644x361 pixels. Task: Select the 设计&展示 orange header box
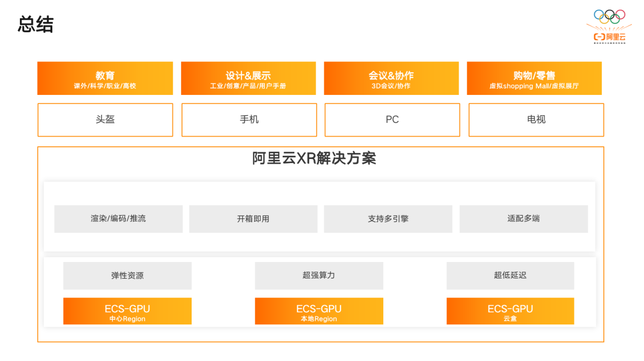pos(248,78)
